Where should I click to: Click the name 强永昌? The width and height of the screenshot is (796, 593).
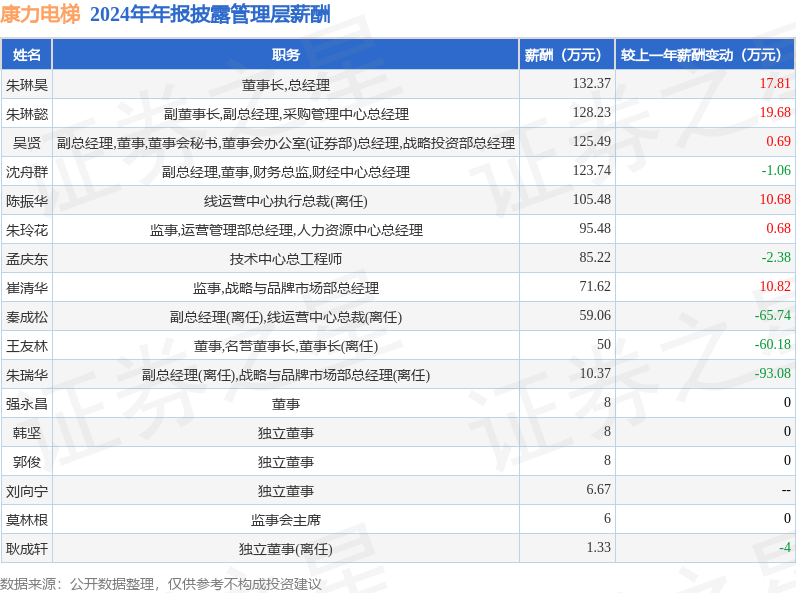27,404
